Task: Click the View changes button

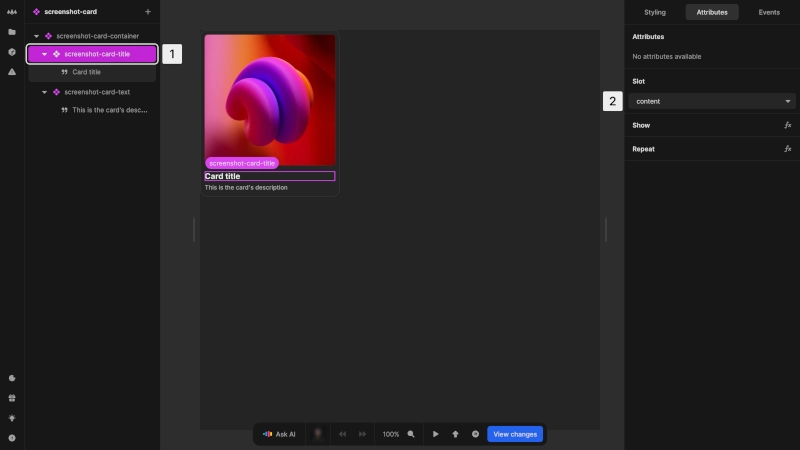Action: click(515, 434)
